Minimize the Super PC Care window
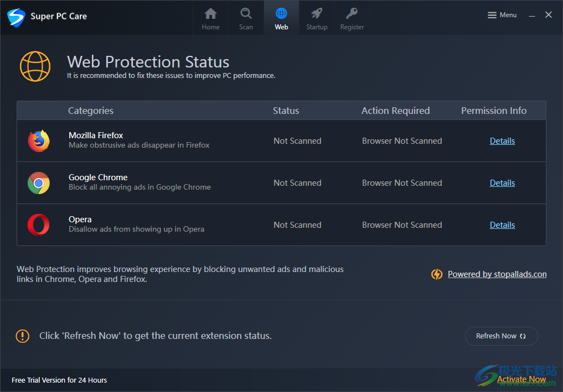 (x=532, y=15)
